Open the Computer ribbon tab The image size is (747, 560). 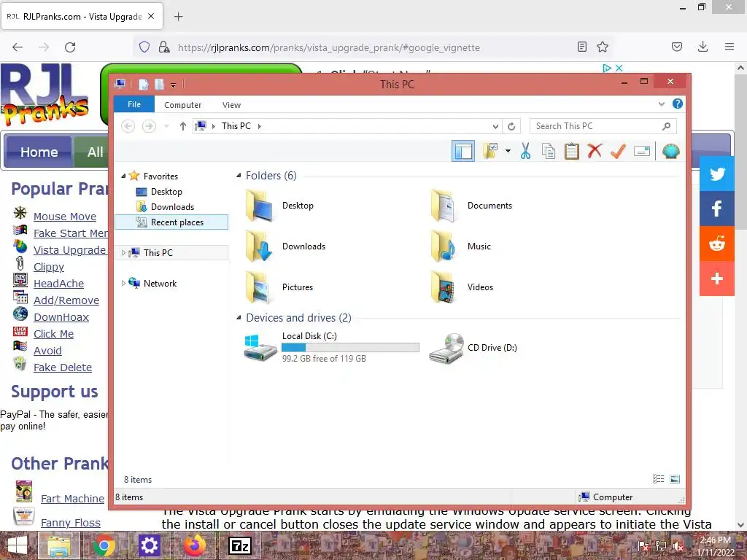[182, 105]
